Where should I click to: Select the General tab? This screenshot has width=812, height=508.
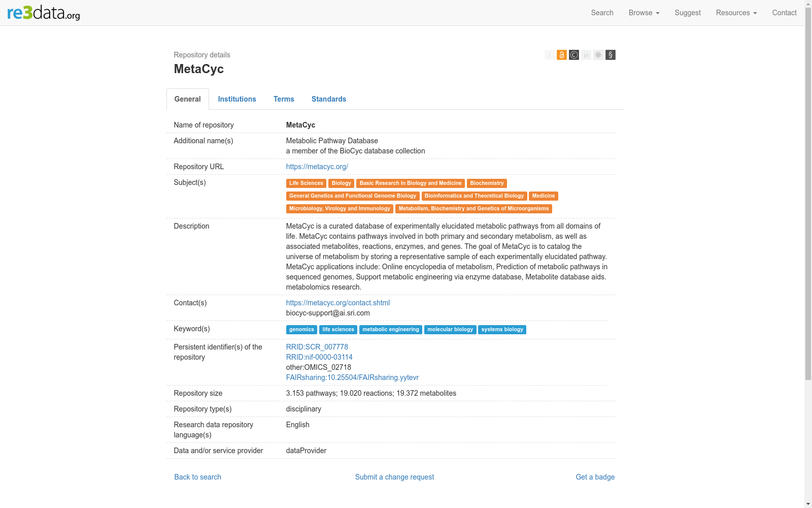coord(188,99)
